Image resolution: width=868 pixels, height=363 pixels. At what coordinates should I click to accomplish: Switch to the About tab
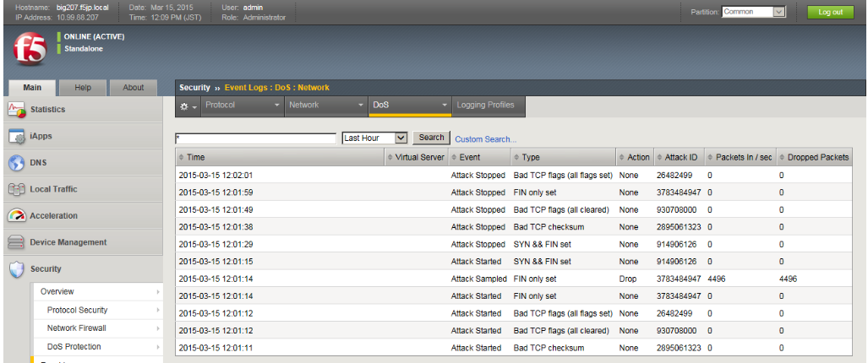point(133,88)
